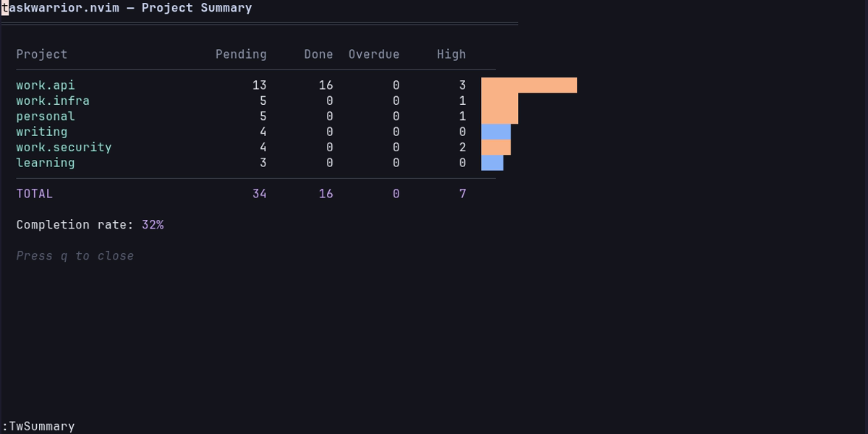Click high count 0 for writing
Image resolution: width=868 pixels, height=434 pixels.
(462, 132)
